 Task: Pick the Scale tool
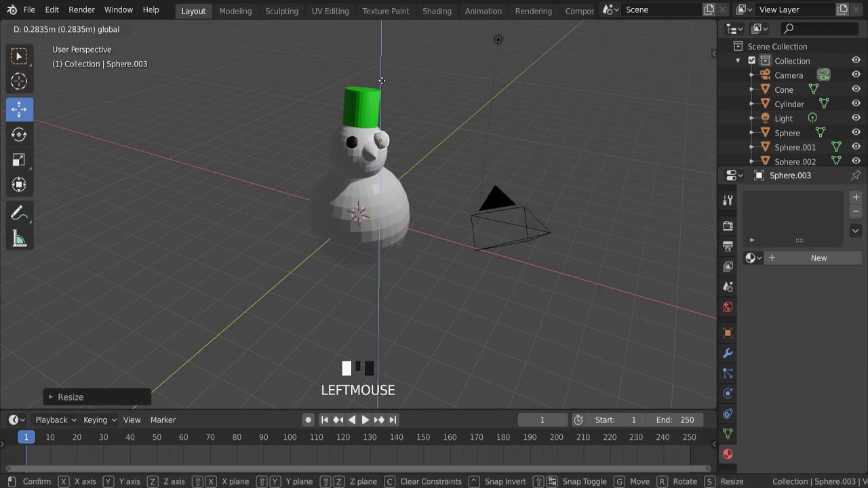pos(19,160)
